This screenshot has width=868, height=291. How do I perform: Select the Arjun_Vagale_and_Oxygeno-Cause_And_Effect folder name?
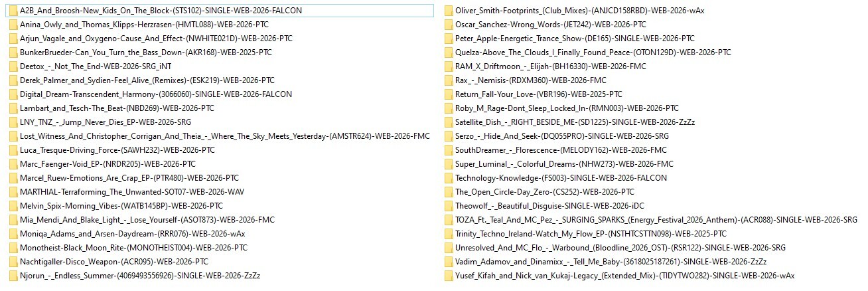pos(156,39)
